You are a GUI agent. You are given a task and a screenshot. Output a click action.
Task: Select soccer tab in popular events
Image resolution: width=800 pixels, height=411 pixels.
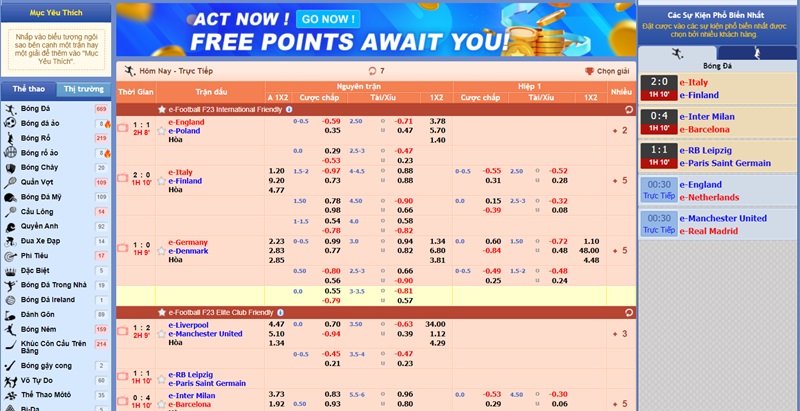point(677,53)
